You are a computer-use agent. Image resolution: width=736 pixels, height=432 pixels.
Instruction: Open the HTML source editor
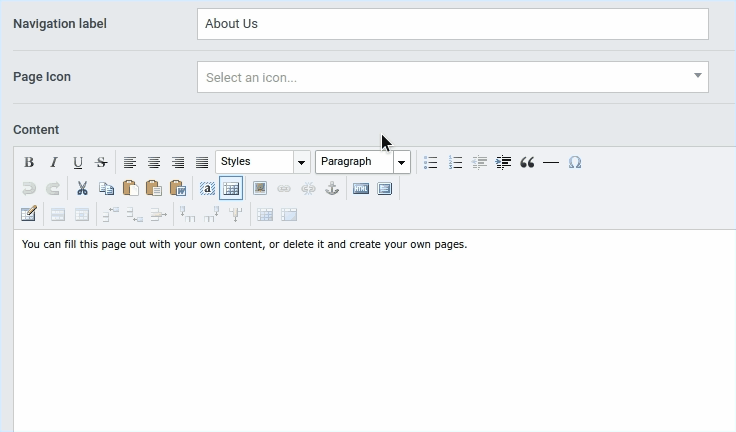click(x=361, y=188)
